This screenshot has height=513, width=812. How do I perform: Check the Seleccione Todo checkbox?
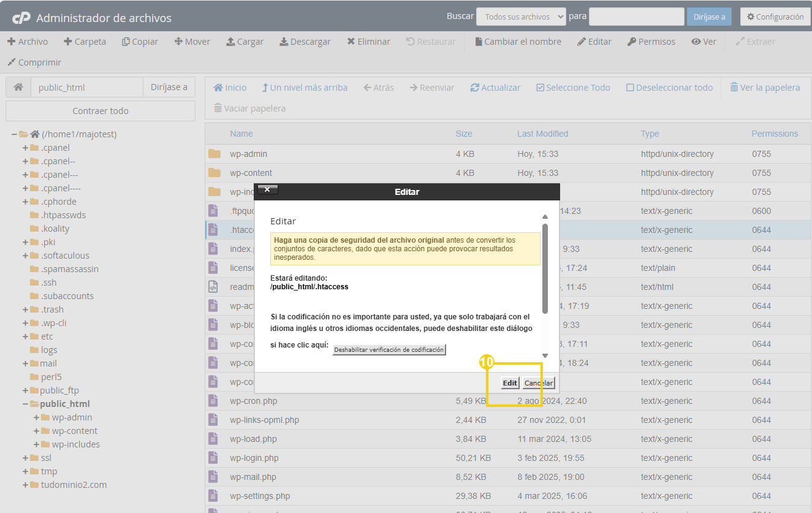click(x=540, y=88)
